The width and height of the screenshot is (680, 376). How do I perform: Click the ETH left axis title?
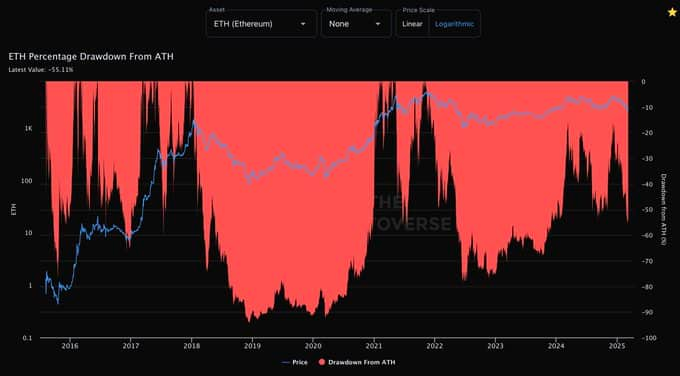(x=13, y=210)
